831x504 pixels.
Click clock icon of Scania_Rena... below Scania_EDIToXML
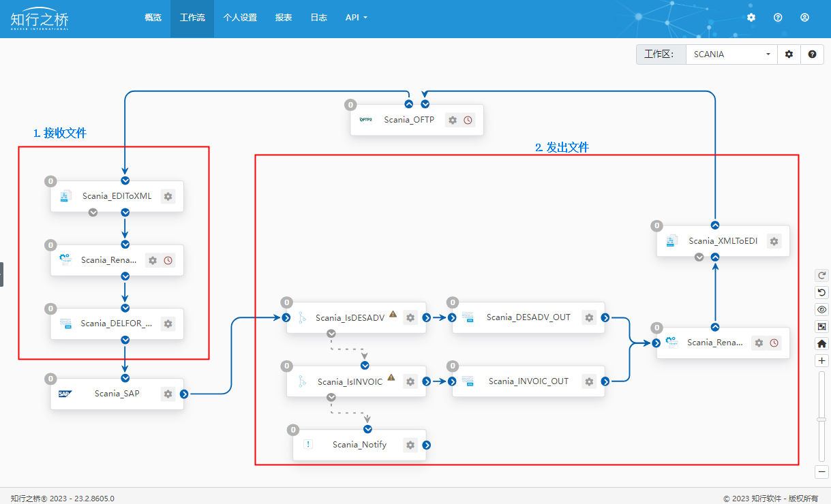(x=168, y=260)
